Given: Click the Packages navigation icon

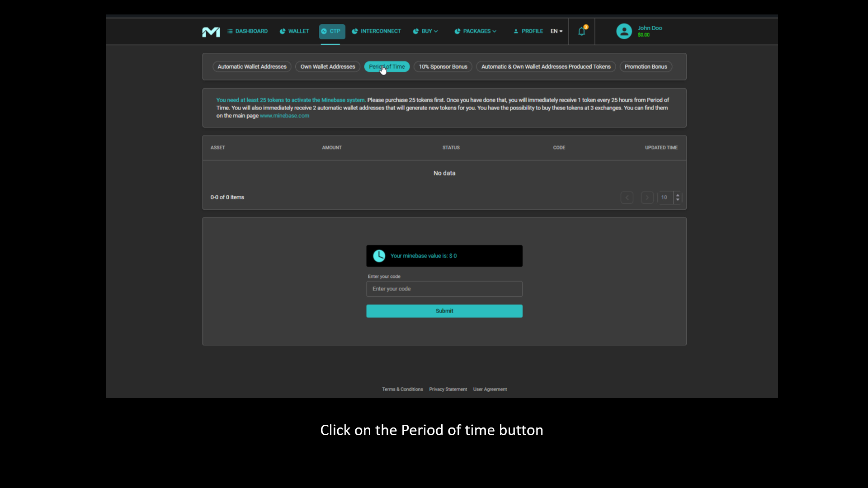Looking at the screenshot, I should click(x=458, y=31).
